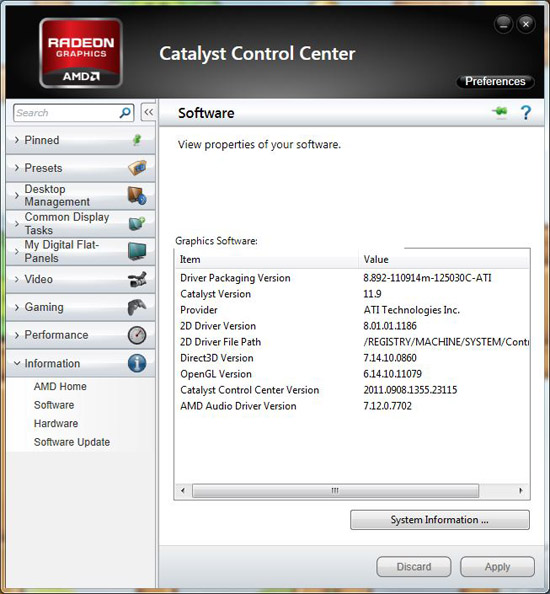Viewport: 550px width, 594px height.
Task: Collapse the sidebar with the double-arrow button
Action: coord(148,112)
